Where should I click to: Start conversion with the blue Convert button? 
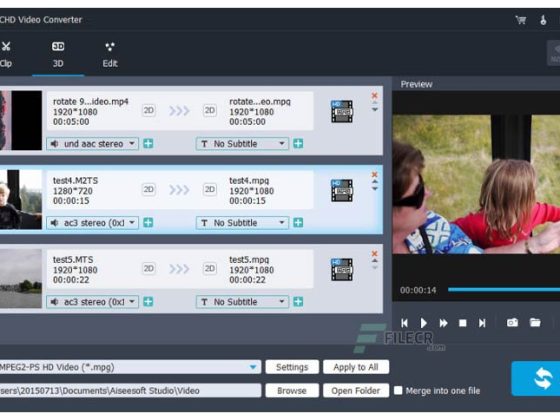(x=536, y=379)
